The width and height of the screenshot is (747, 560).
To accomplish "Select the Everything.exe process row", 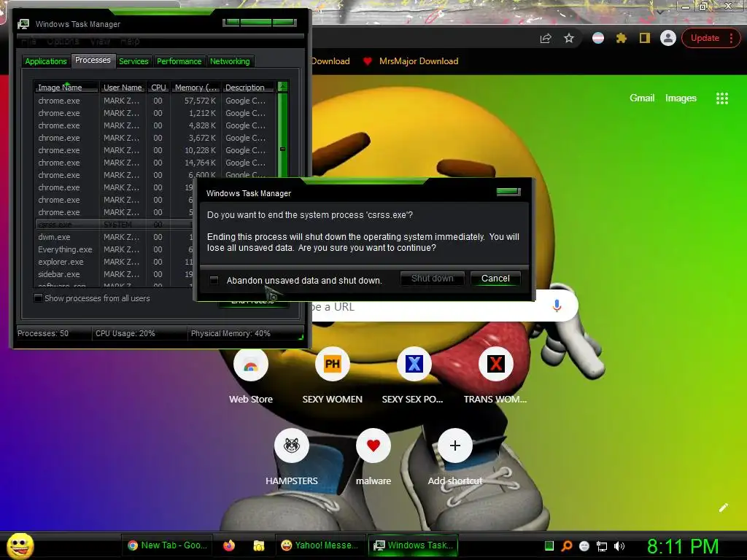I will (x=115, y=249).
